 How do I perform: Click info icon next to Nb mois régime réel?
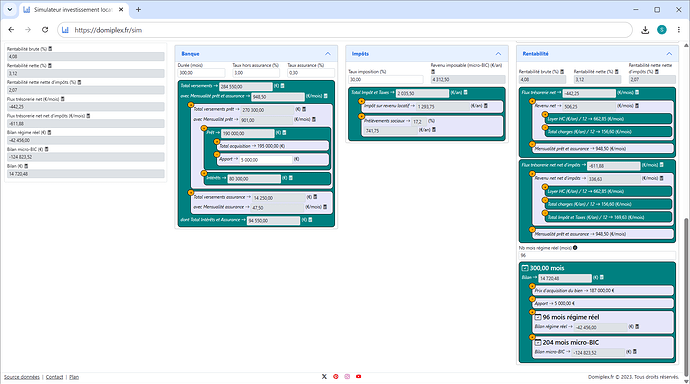(575, 248)
